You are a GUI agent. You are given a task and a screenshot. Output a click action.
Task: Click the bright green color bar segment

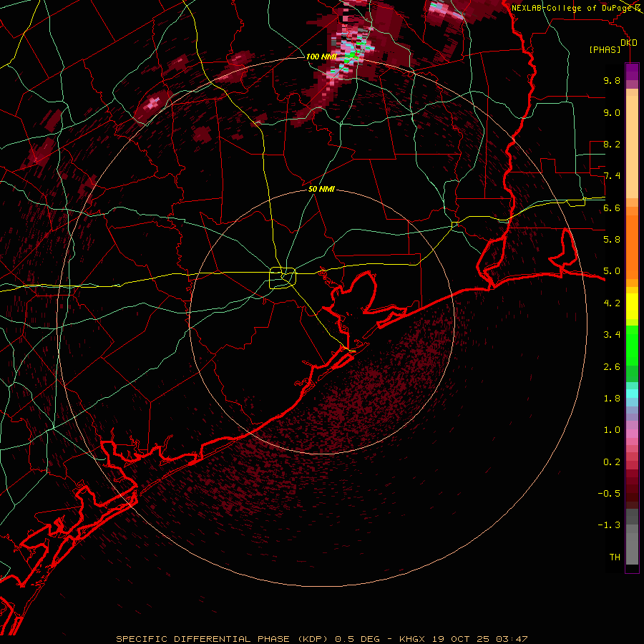click(x=632, y=345)
